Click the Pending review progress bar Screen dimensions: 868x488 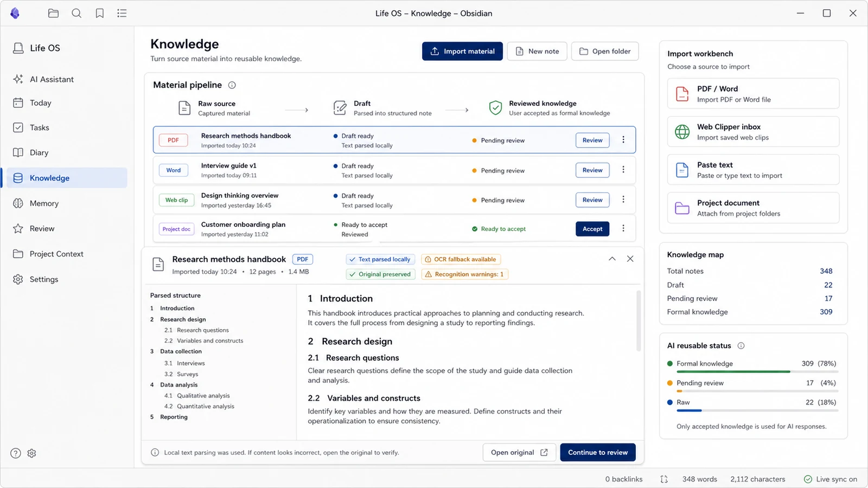[757, 391]
